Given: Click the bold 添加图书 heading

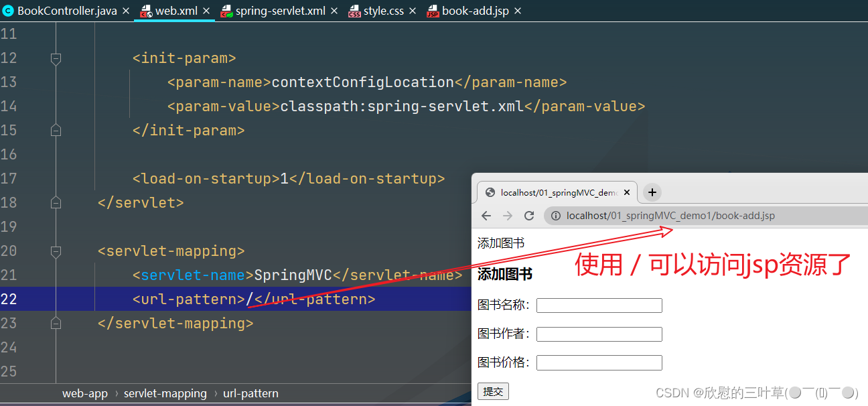Looking at the screenshot, I should coord(505,274).
